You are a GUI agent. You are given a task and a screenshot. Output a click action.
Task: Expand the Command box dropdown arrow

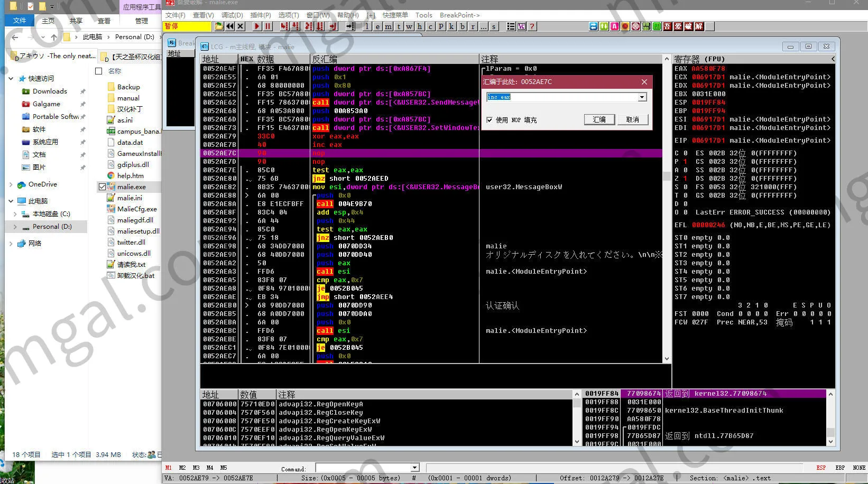pyautogui.click(x=415, y=468)
